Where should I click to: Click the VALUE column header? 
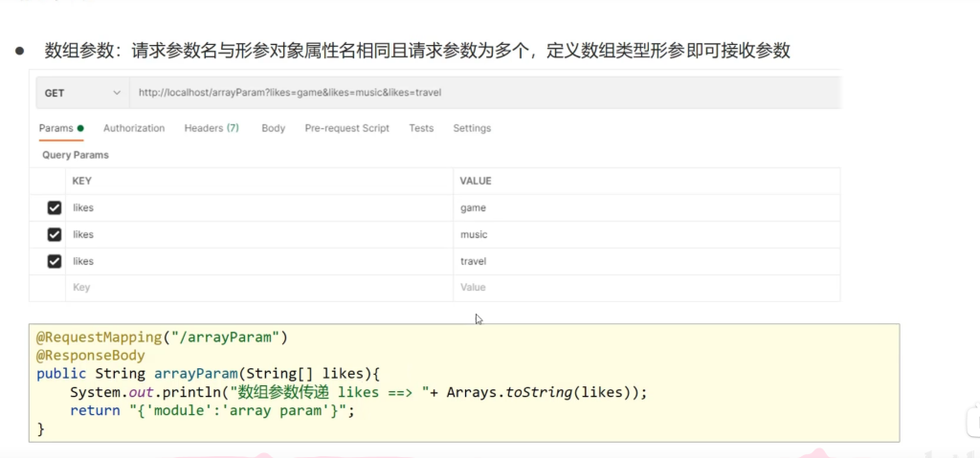pos(476,181)
